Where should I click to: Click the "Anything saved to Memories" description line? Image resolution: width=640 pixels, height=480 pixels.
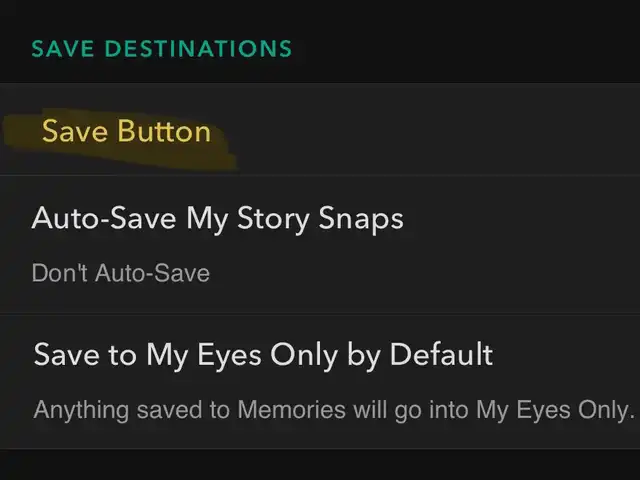[x=334, y=410]
